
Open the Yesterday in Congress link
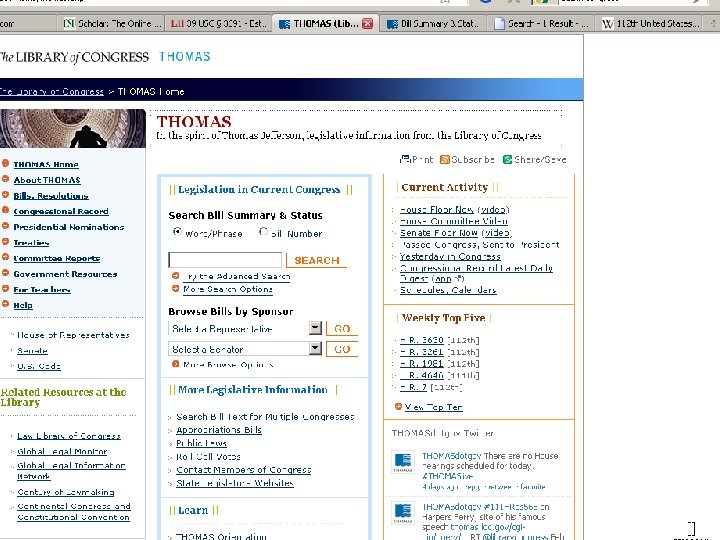450,256
